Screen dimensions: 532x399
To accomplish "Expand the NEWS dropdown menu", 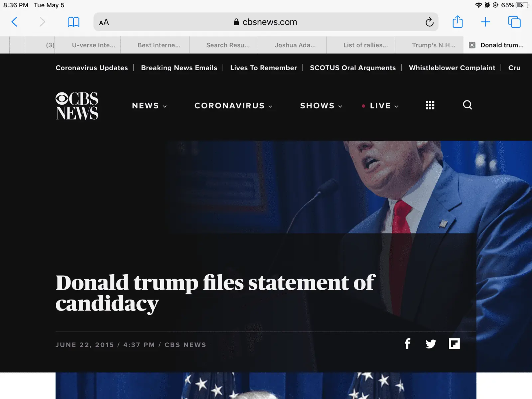I will point(149,106).
